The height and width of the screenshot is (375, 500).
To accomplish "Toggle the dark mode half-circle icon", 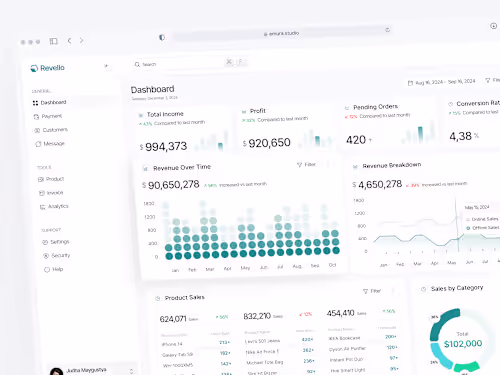I will click(162, 37).
